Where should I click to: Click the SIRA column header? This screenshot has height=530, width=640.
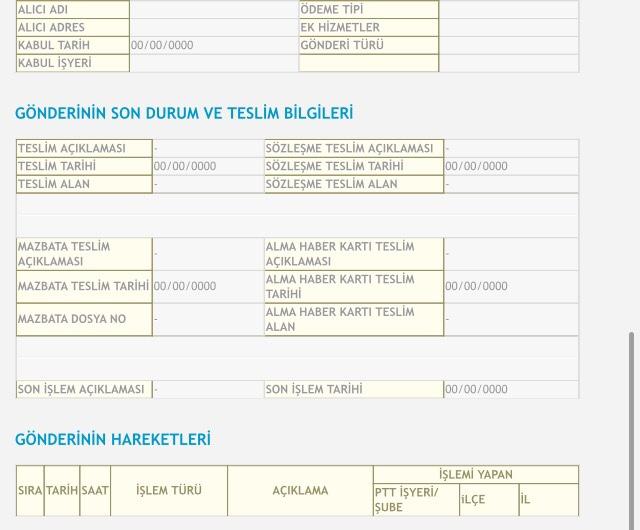click(x=30, y=491)
